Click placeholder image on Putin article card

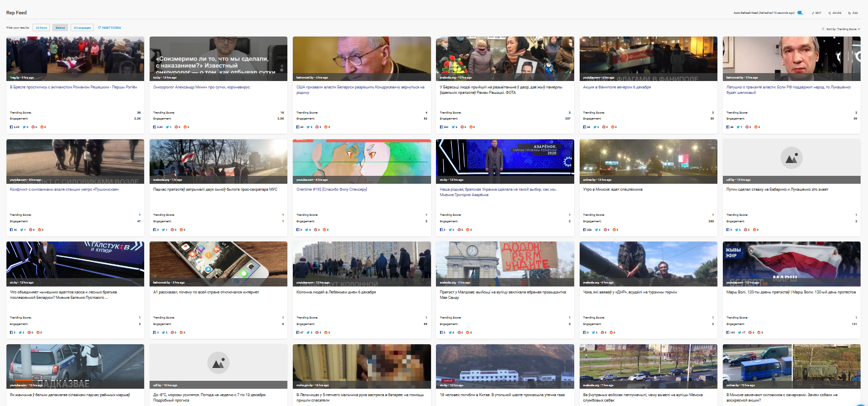tap(791, 158)
